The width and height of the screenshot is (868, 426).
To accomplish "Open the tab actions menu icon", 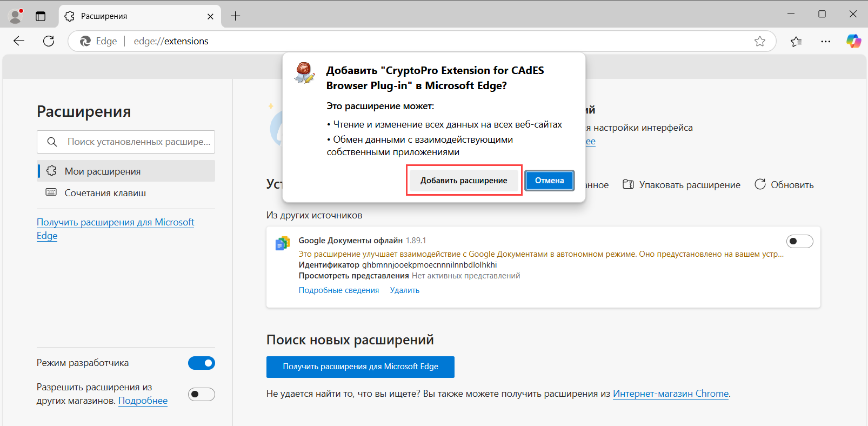I will [41, 16].
